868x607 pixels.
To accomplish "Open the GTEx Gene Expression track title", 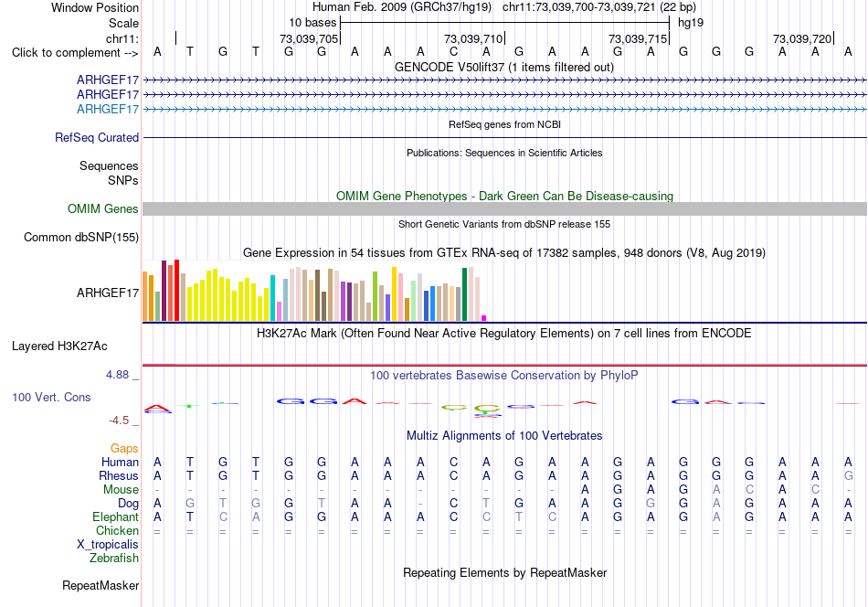I will (x=504, y=252).
